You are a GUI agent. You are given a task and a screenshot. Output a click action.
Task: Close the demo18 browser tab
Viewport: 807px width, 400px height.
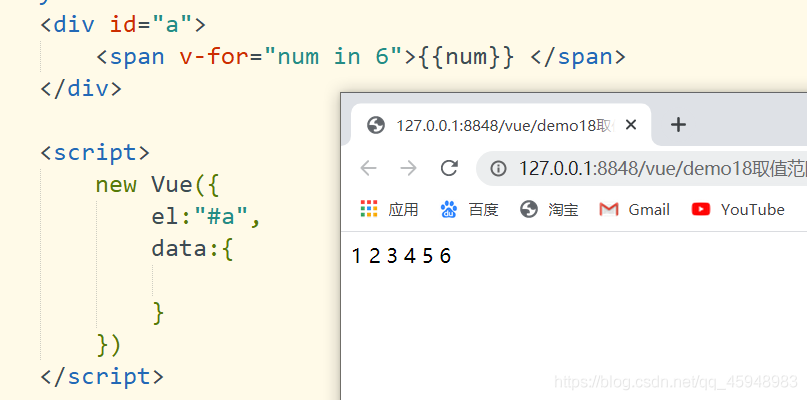click(630, 125)
